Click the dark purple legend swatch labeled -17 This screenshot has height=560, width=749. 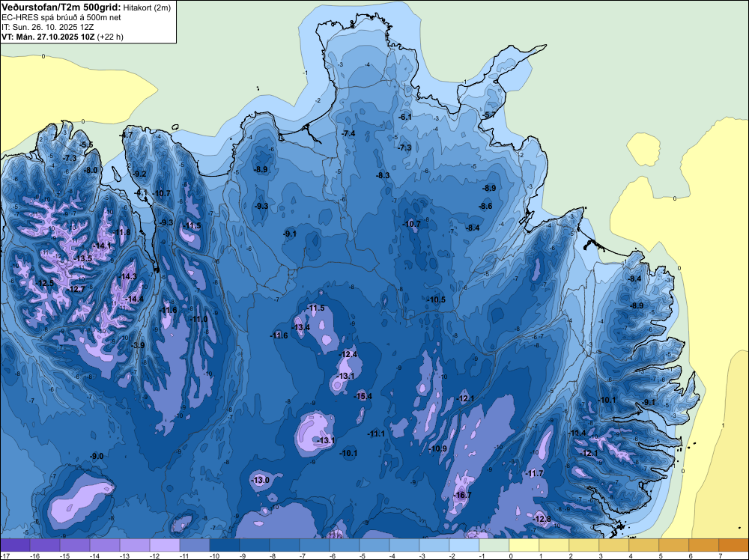[15, 545]
